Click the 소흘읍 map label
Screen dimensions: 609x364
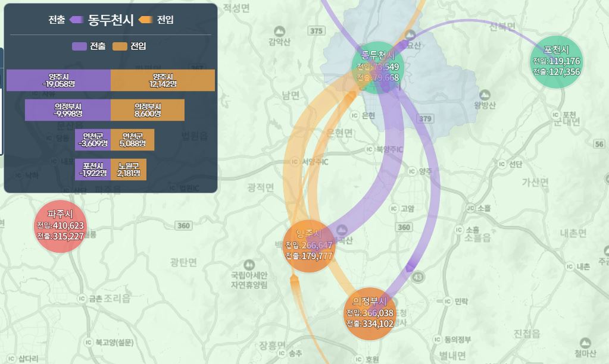pos(477,237)
